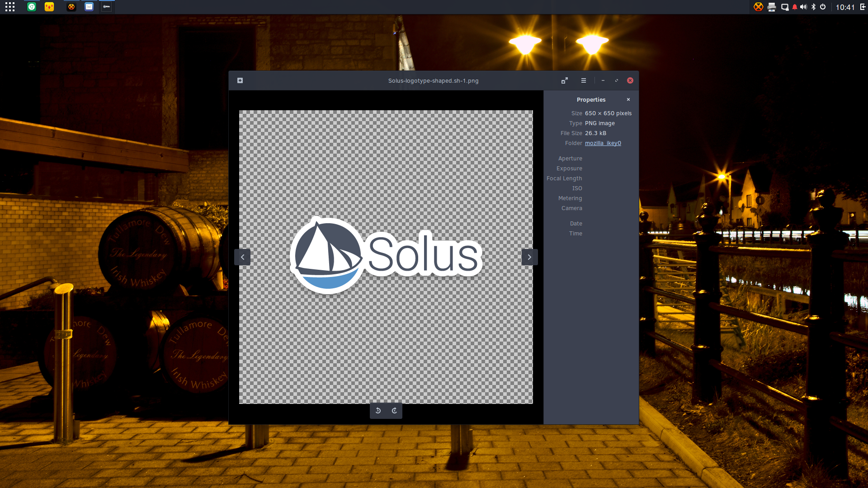Launch the green Chromium-style browser icon
The width and height of the screenshot is (868, 488).
tap(32, 7)
